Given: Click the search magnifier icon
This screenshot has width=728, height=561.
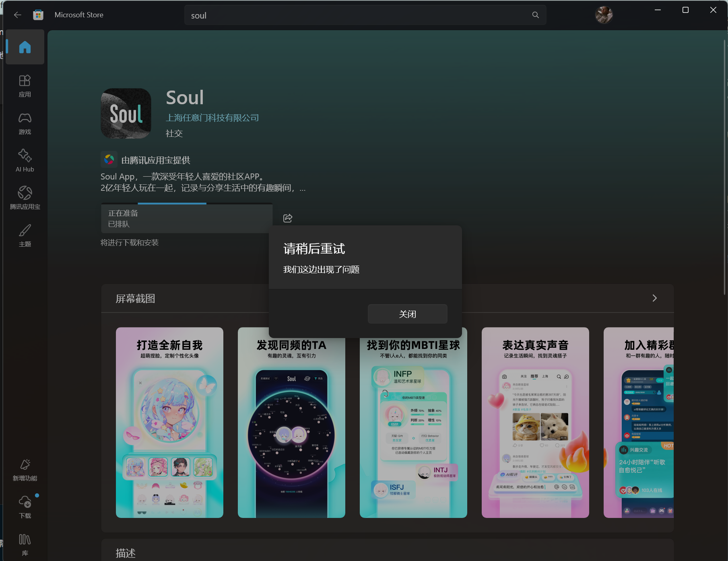Looking at the screenshot, I should point(535,15).
